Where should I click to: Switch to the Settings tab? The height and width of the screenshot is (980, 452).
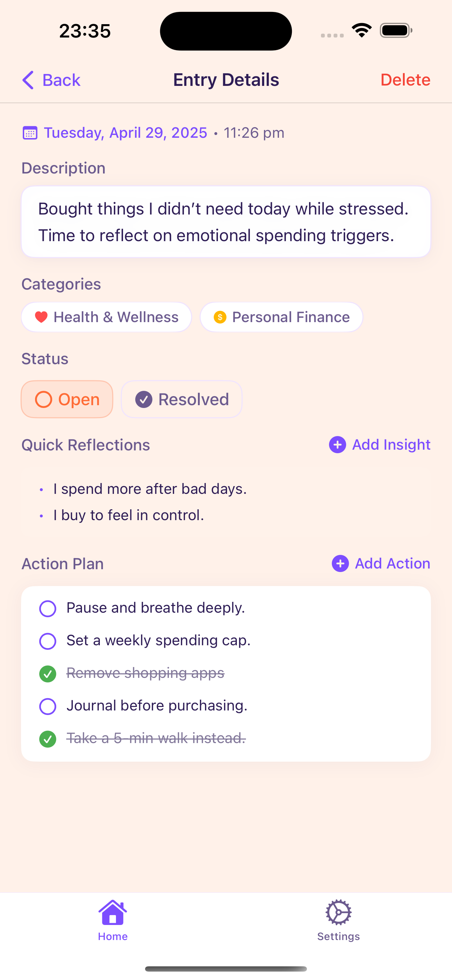(x=338, y=921)
